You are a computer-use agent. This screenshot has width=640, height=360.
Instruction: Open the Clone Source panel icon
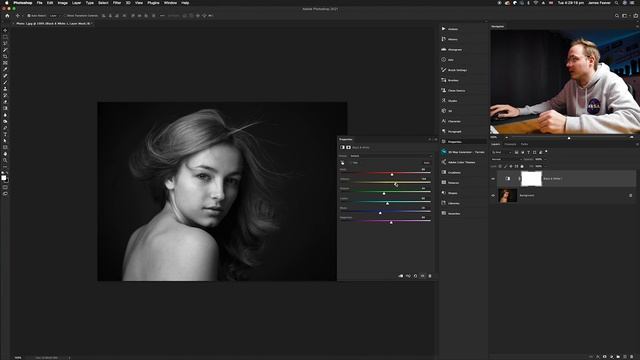tap(444, 90)
